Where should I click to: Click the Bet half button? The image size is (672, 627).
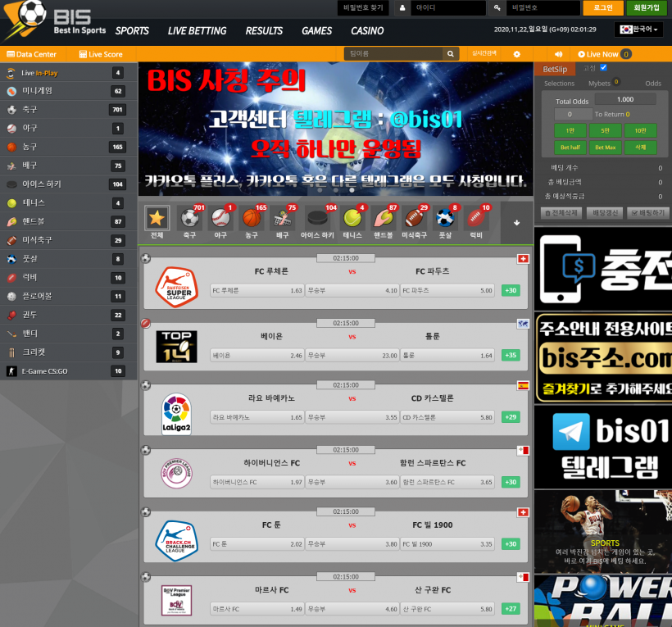click(x=570, y=148)
